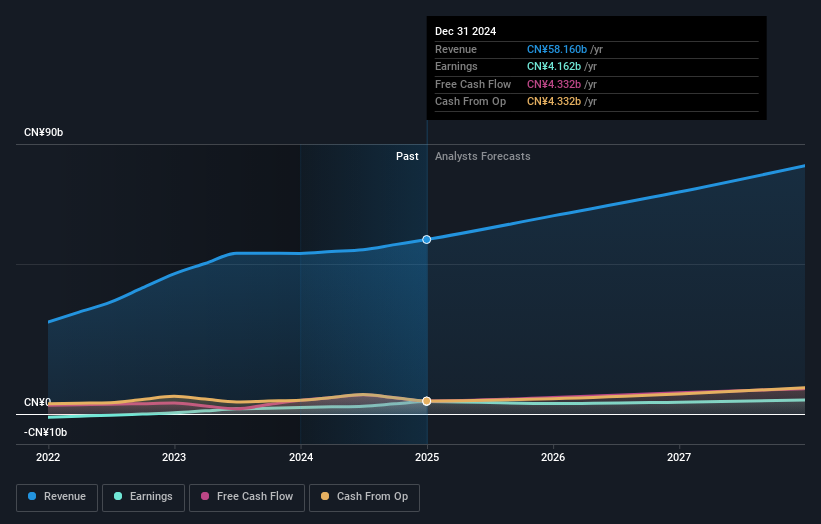Click the Revenue row label in tooltip

click(456, 49)
